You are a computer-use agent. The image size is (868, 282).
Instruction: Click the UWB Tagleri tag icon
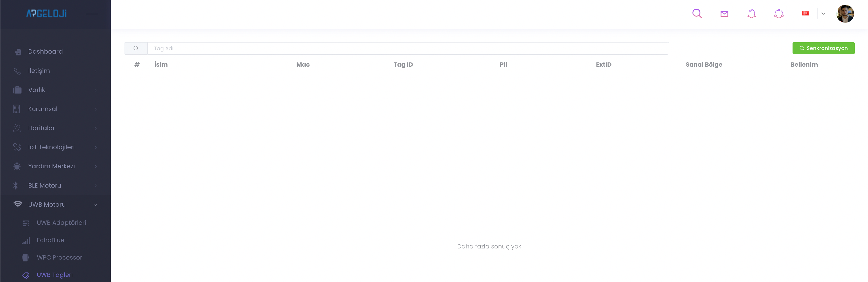tap(26, 275)
